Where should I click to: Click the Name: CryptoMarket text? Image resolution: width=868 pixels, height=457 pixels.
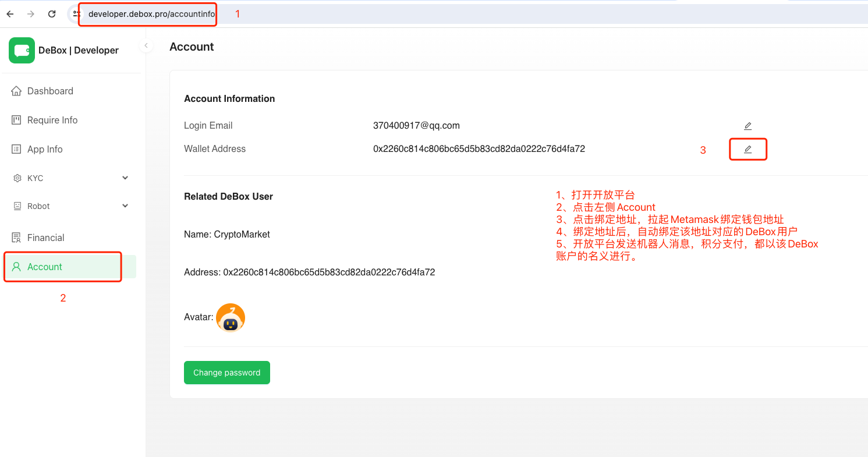(x=227, y=235)
